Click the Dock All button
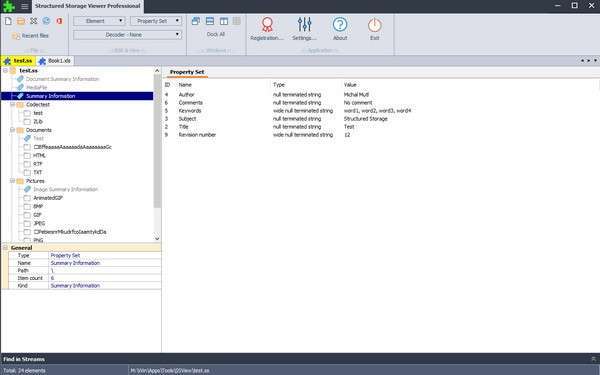Image resolution: width=600 pixels, height=375 pixels. pyautogui.click(x=215, y=34)
